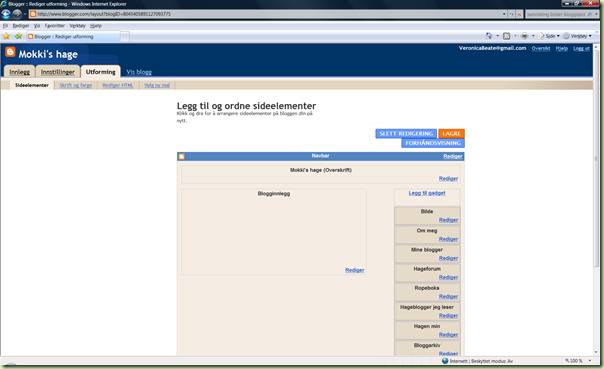
Task: Open the Hjelp menu in the menu bar
Action: point(96,26)
